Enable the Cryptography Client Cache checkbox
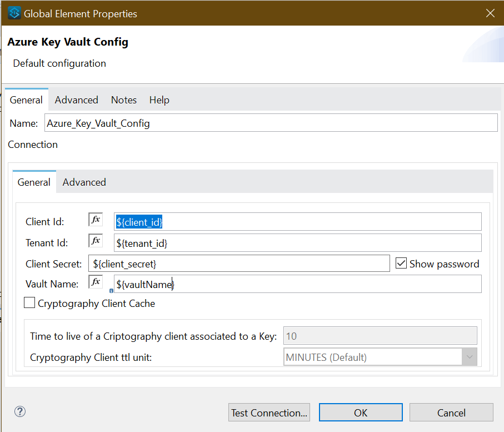This screenshot has height=432, width=504. (x=29, y=303)
